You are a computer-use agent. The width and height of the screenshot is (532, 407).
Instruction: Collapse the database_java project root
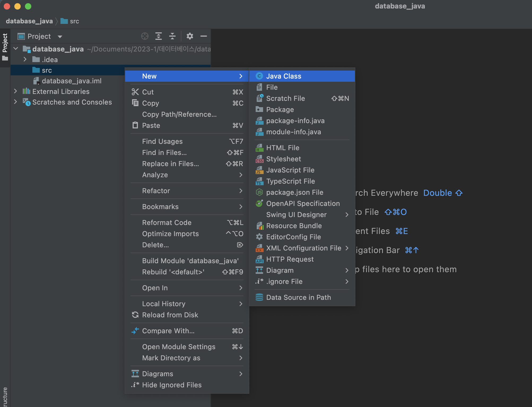click(16, 49)
